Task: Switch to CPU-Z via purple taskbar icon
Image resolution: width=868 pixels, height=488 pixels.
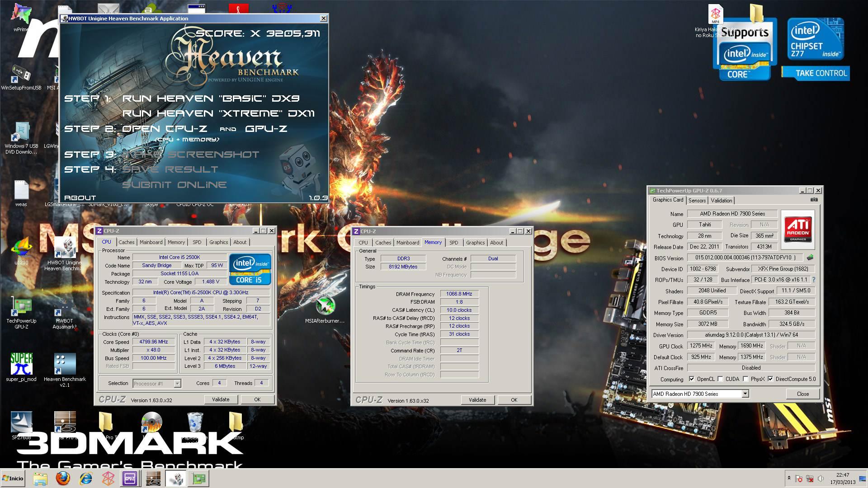Action: (x=130, y=479)
